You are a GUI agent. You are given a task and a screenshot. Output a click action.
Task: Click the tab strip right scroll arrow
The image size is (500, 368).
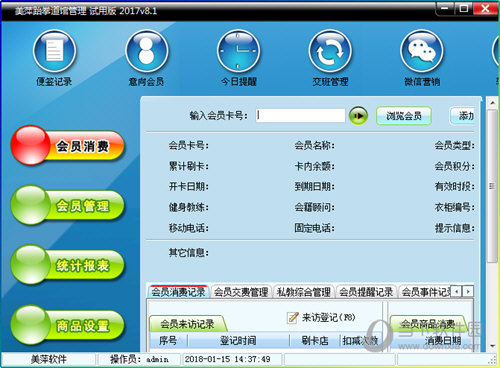[x=468, y=292]
